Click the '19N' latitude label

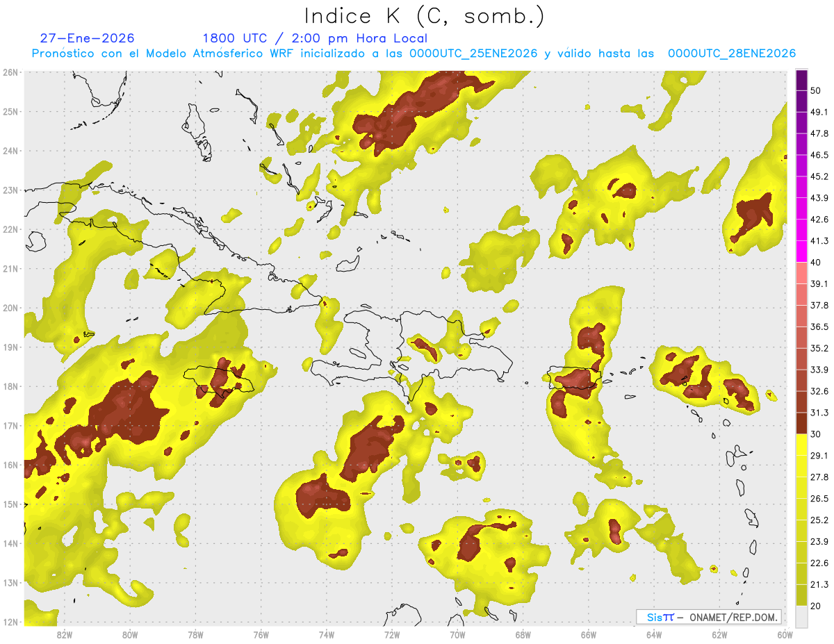pos(10,347)
